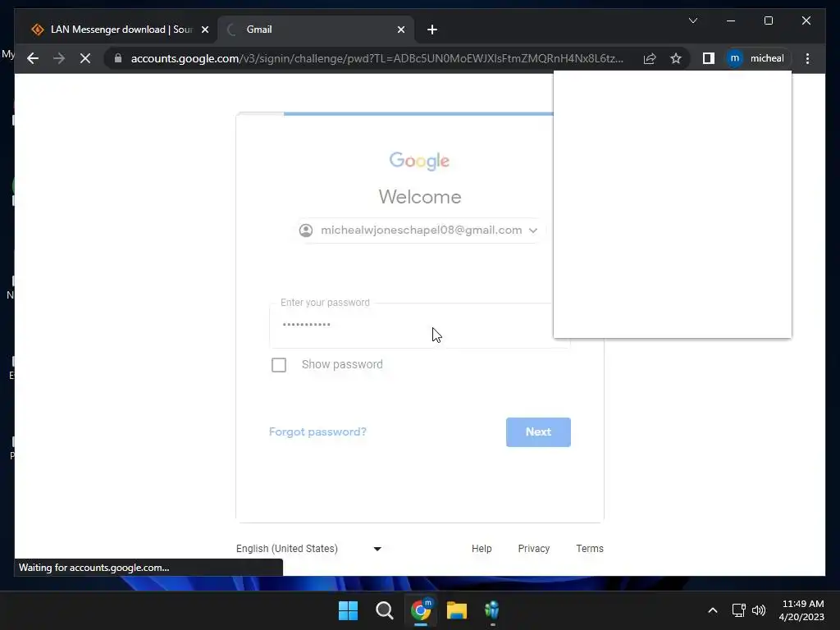
Task: Minimize the Chrome window
Action: (731, 21)
